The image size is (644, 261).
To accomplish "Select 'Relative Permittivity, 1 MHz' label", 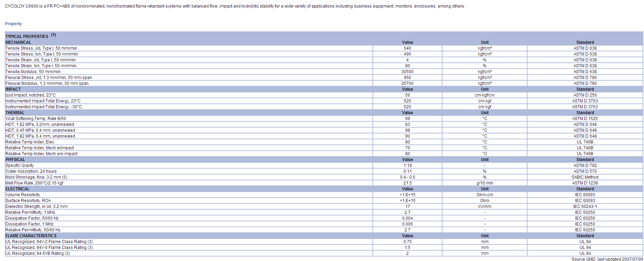I will 30,212.
